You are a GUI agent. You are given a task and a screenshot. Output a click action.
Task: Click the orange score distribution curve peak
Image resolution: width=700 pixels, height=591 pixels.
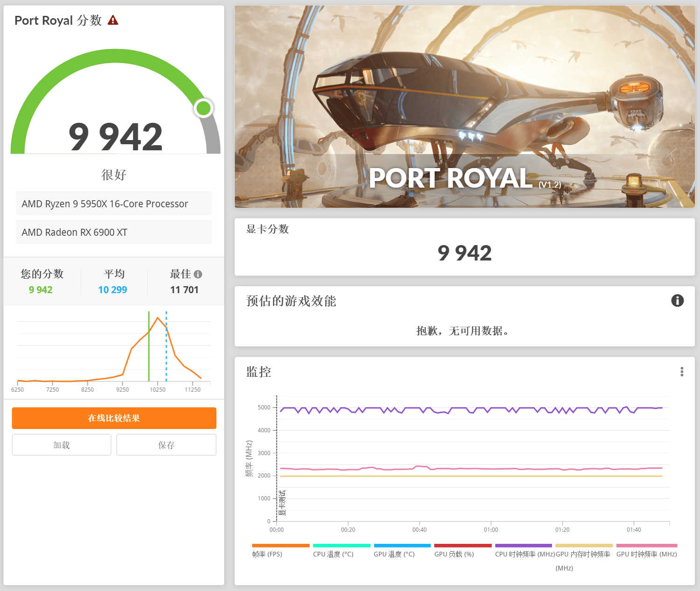(x=158, y=318)
